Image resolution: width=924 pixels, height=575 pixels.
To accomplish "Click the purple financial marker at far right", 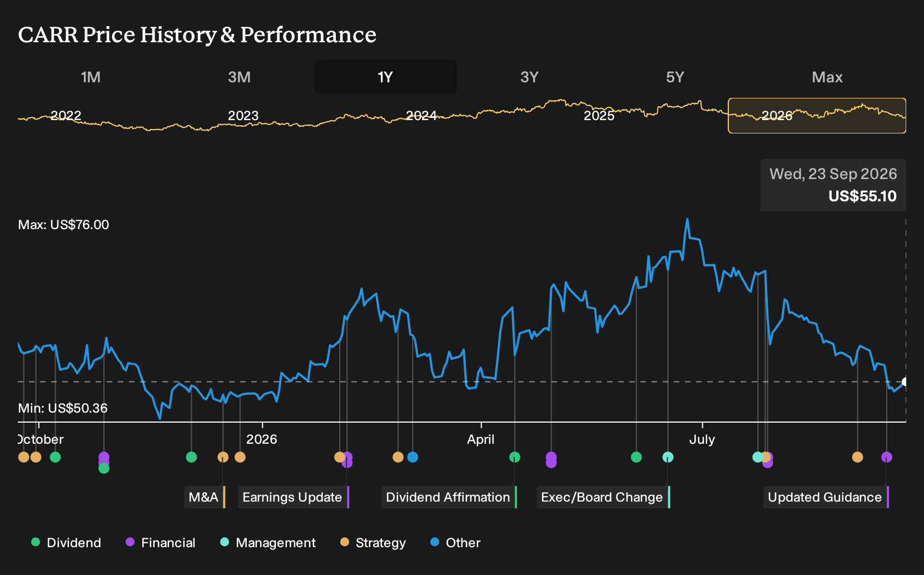I will pyautogui.click(x=887, y=457).
